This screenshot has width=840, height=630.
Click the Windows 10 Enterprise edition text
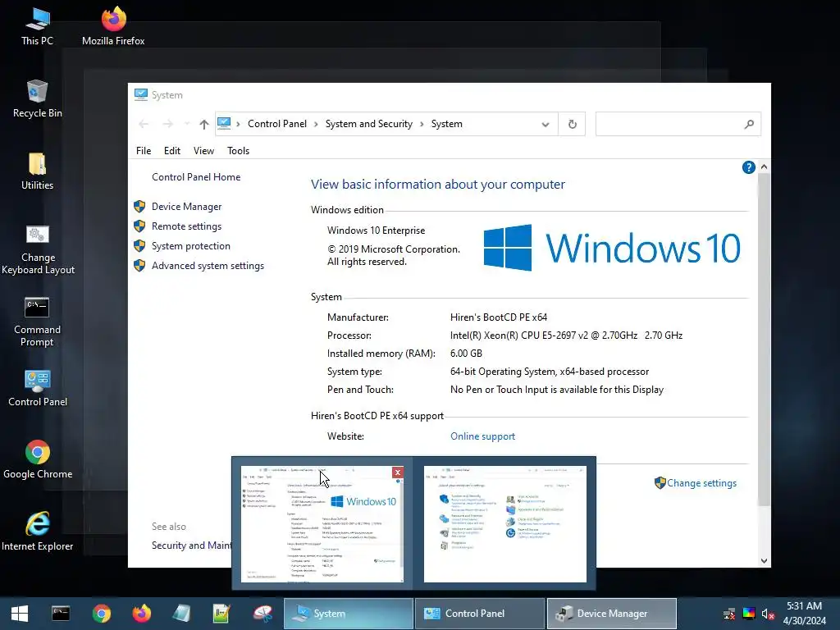coord(376,231)
